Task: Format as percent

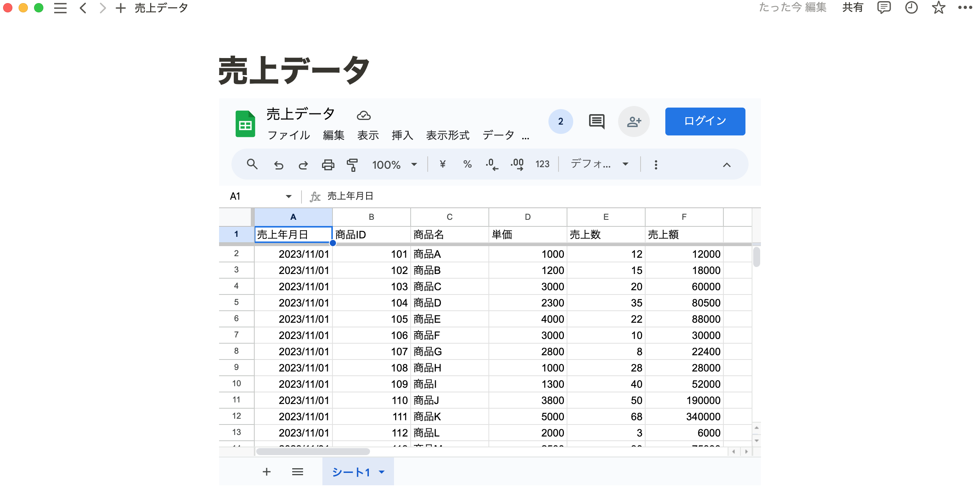Action: pos(468,164)
